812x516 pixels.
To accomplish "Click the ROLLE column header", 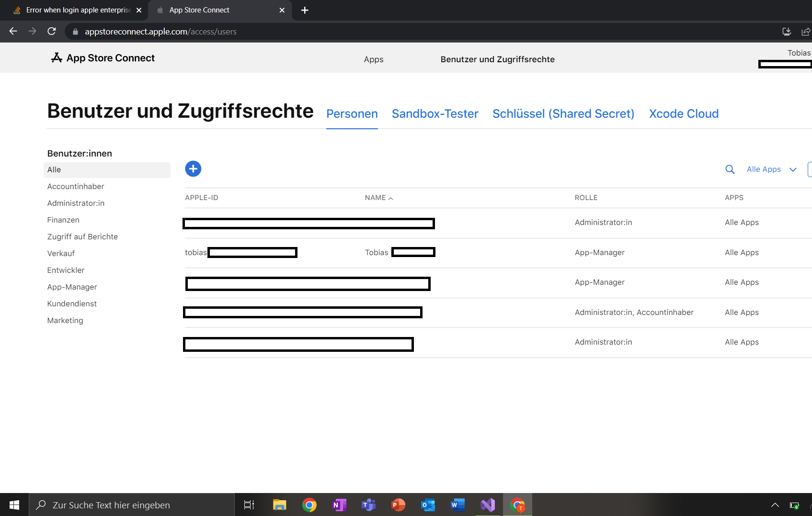I will (586, 198).
